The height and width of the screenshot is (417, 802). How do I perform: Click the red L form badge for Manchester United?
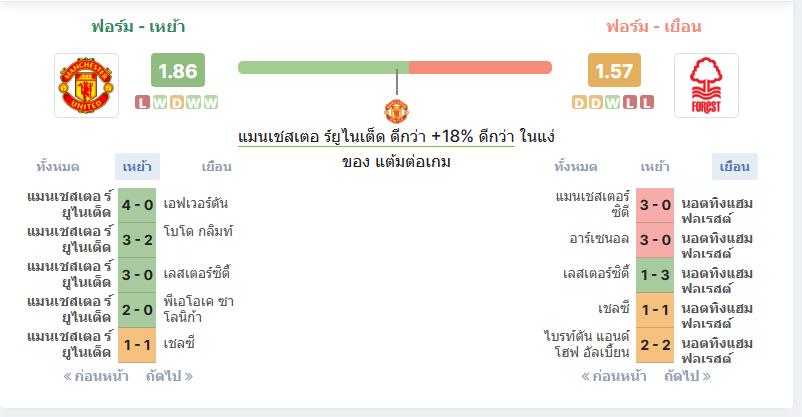[142, 102]
